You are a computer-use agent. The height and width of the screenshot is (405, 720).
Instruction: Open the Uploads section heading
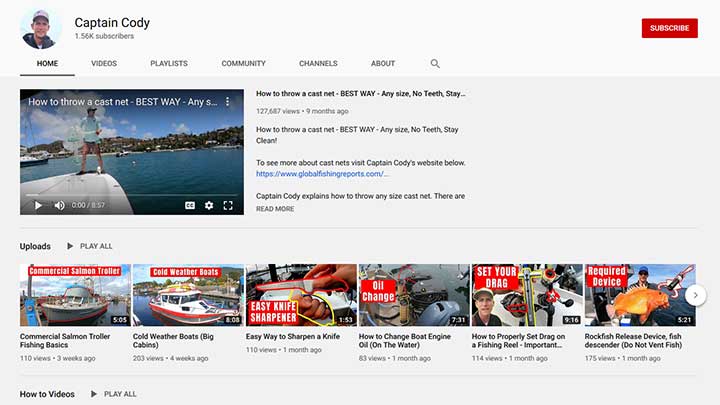(35, 246)
